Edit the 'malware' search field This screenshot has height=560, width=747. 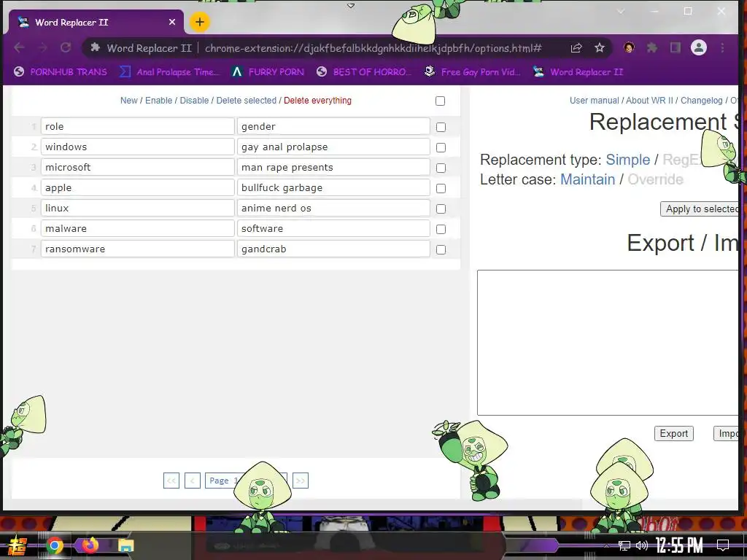[138, 229]
